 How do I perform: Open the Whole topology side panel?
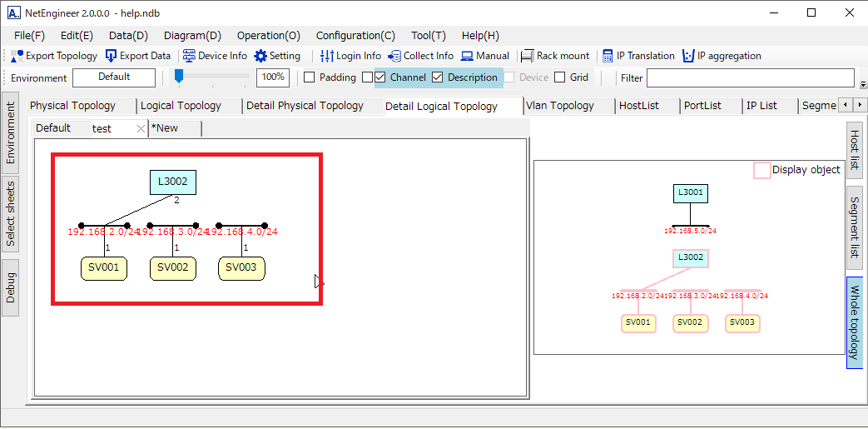click(855, 322)
